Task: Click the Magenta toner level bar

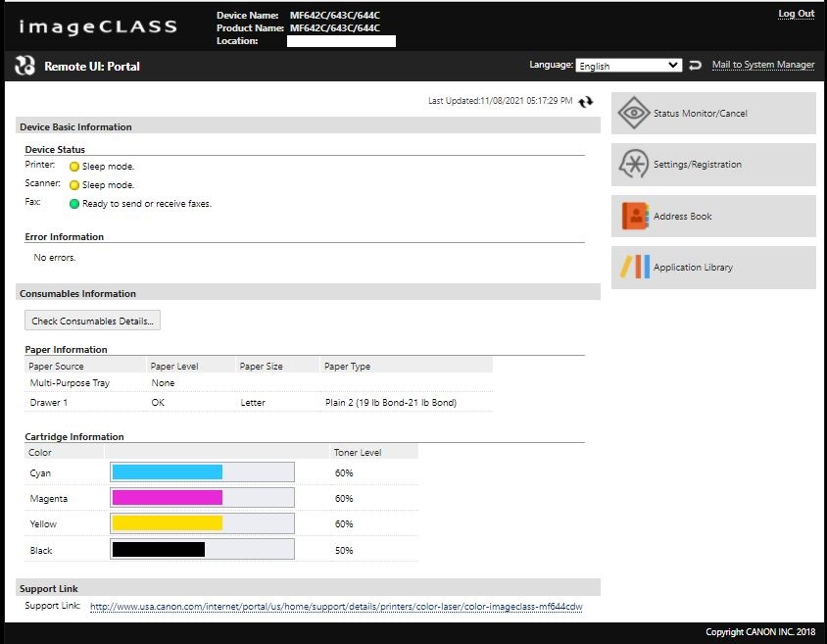Action: [202, 498]
